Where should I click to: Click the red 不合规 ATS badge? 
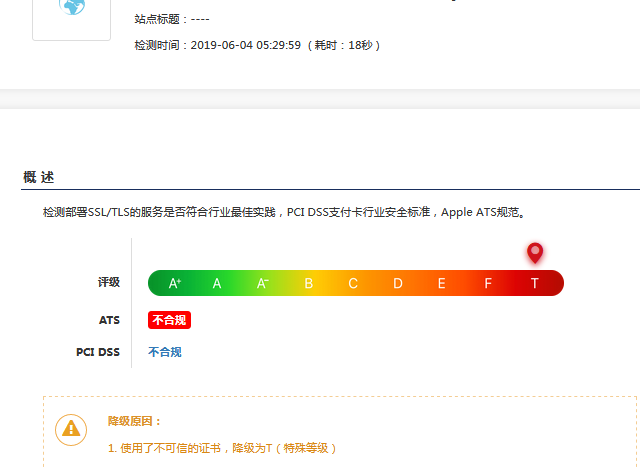tap(169, 320)
